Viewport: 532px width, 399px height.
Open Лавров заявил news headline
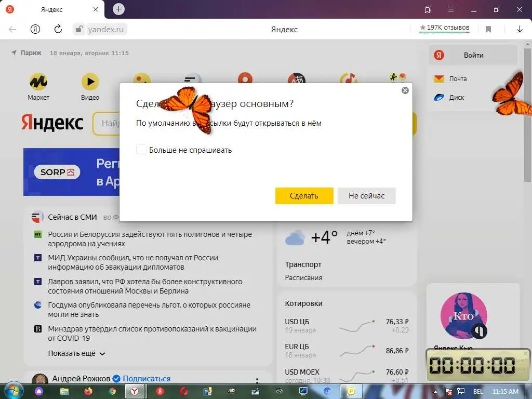coord(145,286)
